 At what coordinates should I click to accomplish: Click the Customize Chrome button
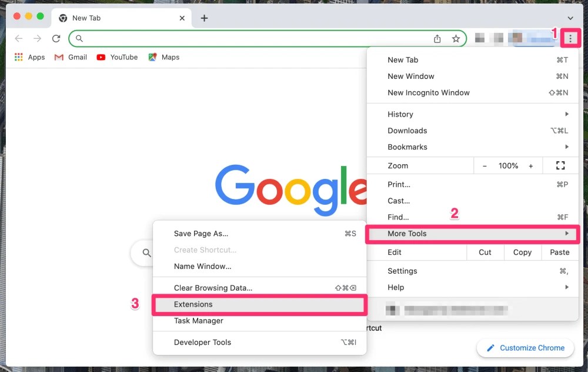(525, 347)
